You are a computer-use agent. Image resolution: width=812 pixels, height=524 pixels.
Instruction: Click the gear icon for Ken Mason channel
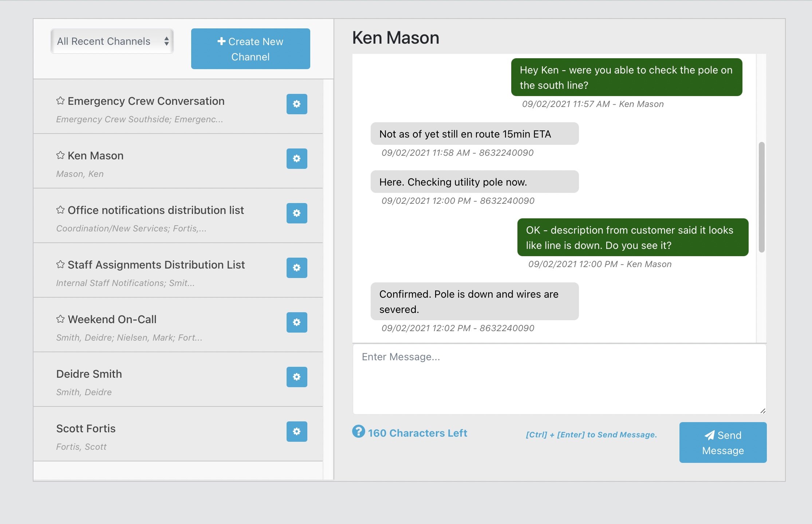pyautogui.click(x=297, y=159)
